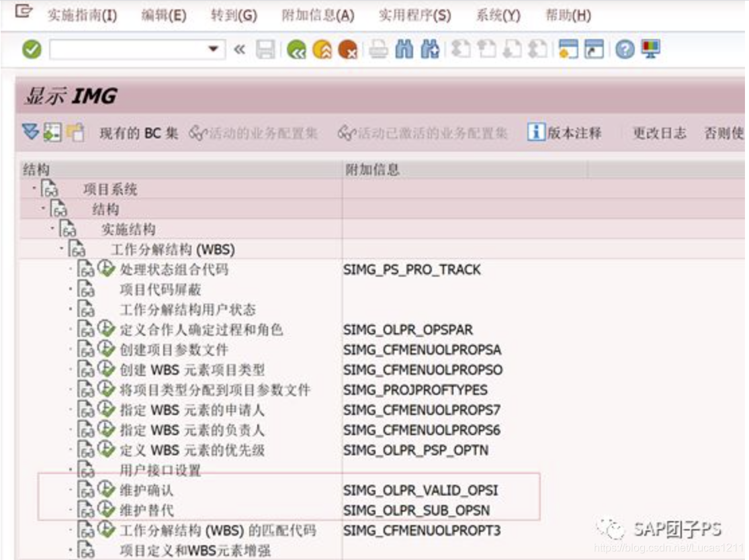
Task: Click the Expand All subtree icon
Action: tap(31, 132)
